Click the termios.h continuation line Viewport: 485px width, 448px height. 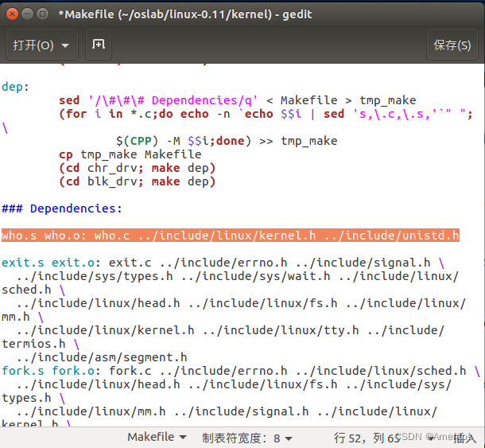coord(41,344)
